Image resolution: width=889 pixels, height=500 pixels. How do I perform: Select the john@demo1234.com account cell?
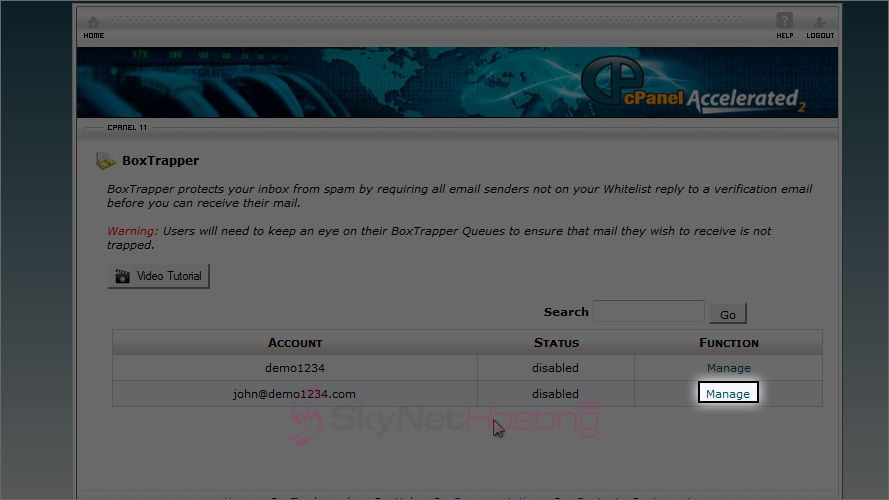(x=295, y=393)
